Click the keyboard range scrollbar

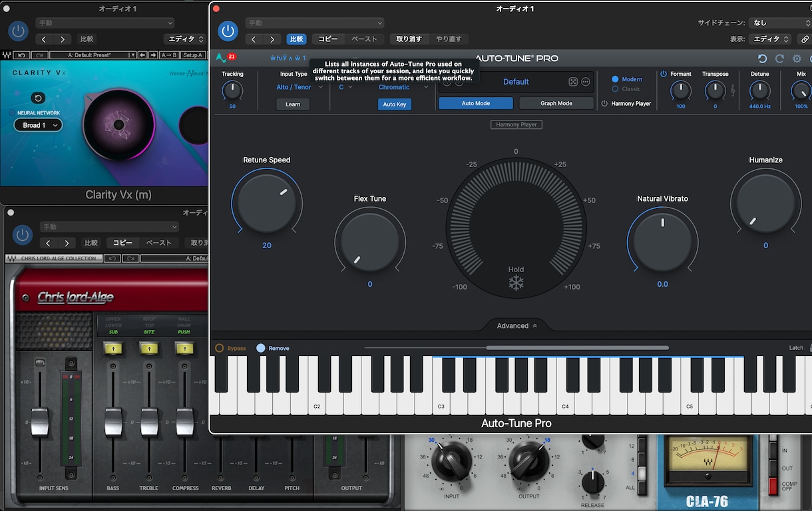pyautogui.click(x=577, y=347)
